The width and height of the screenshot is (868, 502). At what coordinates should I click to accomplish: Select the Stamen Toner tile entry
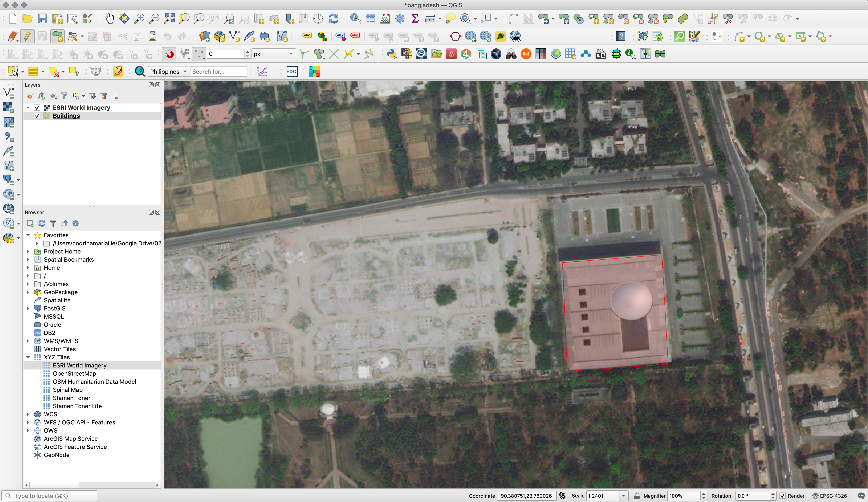[72, 398]
